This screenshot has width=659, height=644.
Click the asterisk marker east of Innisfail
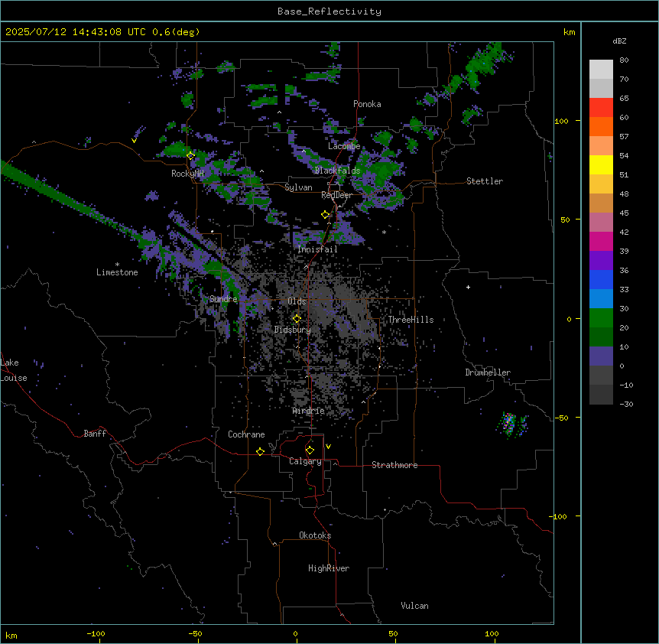pos(384,232)
